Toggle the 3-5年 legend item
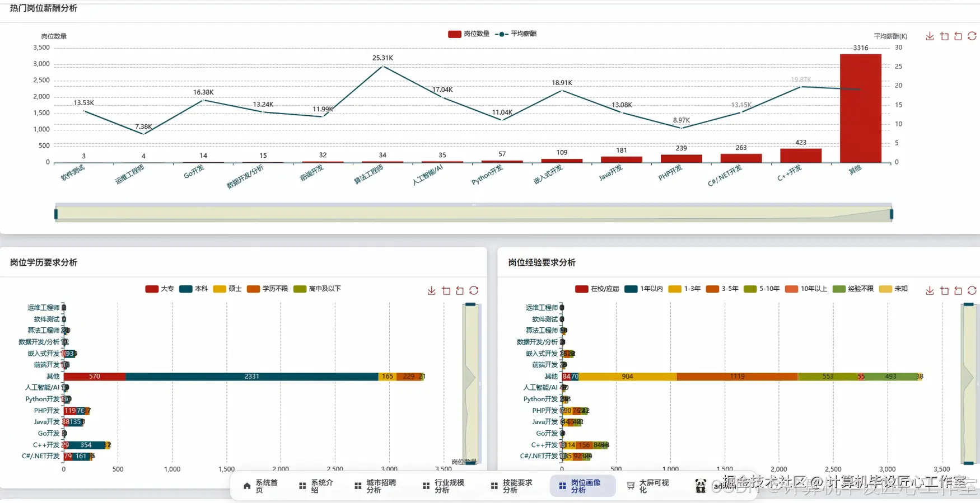The image size is (980, 503). coord(722,289)
